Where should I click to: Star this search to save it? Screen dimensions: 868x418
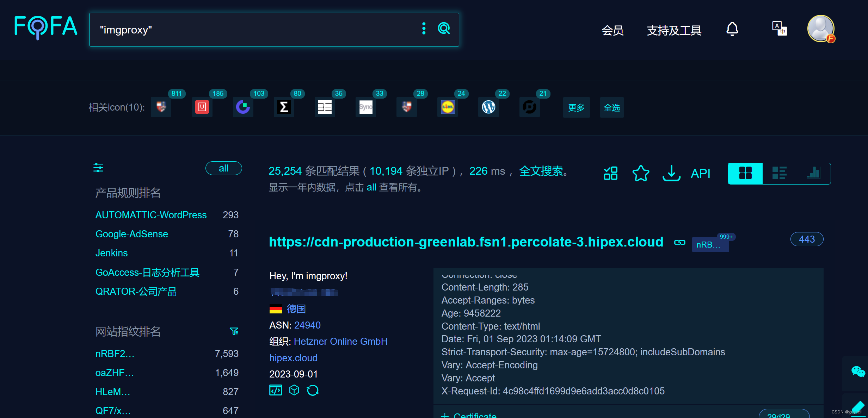click(x=641, y=173)
